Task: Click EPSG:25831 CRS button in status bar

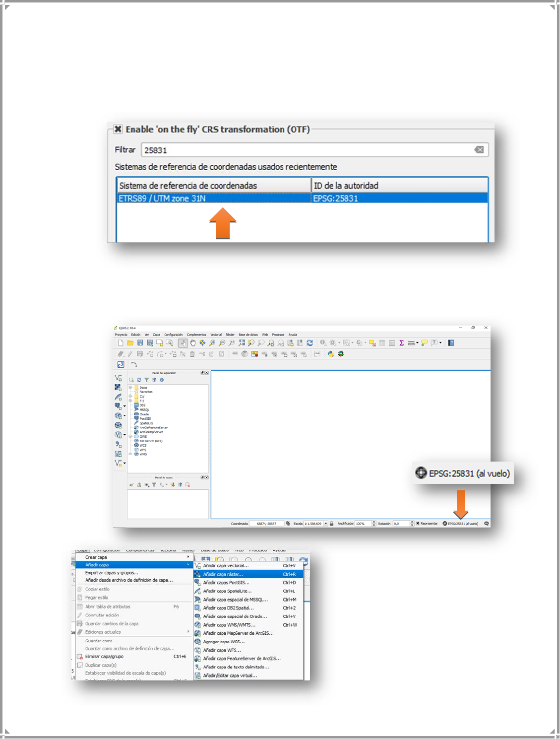Action: coord(460,524)
